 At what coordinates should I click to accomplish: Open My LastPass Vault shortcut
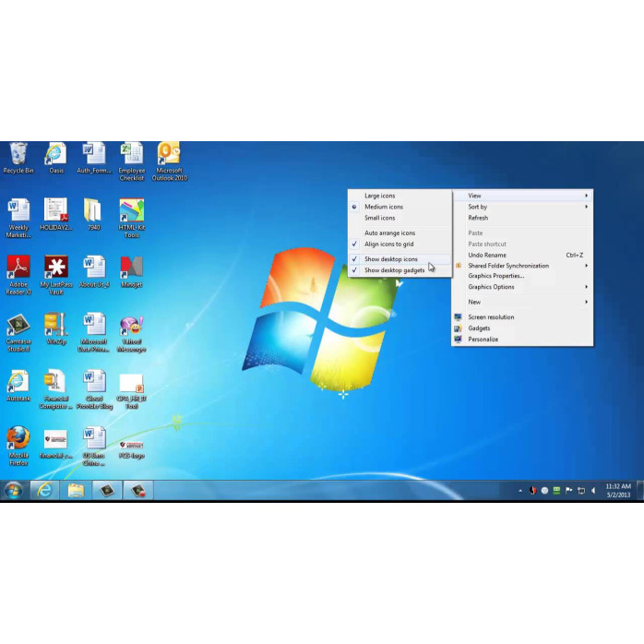click(56, 276)
